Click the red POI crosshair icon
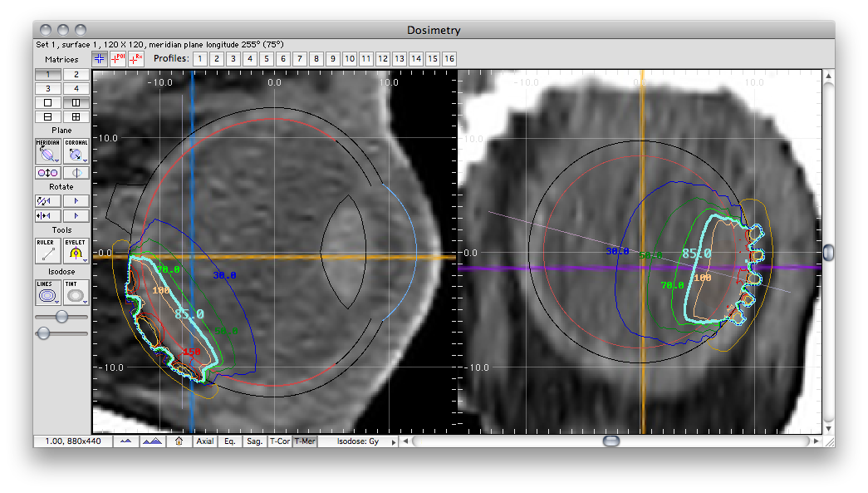The image size is (868, 493). 118,59
